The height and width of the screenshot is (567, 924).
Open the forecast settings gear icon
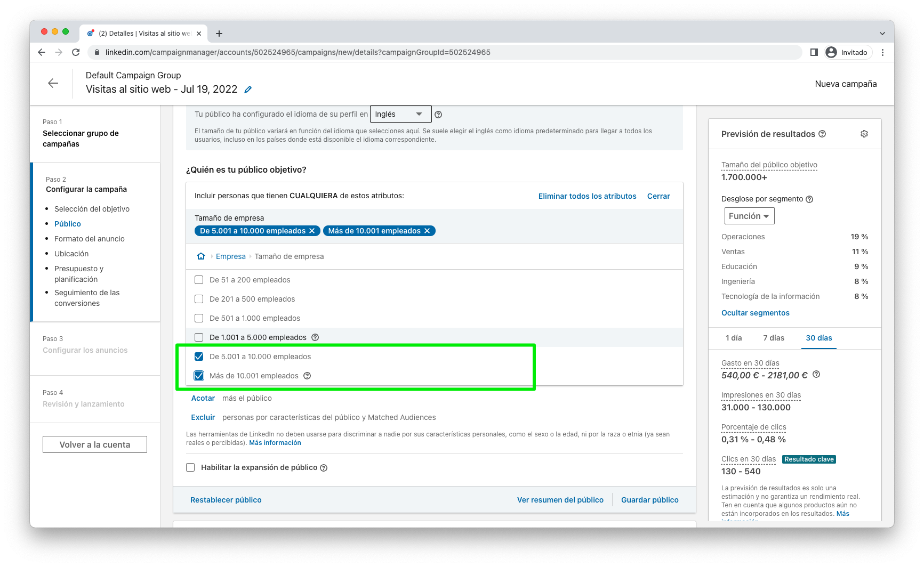pos(864,134)
